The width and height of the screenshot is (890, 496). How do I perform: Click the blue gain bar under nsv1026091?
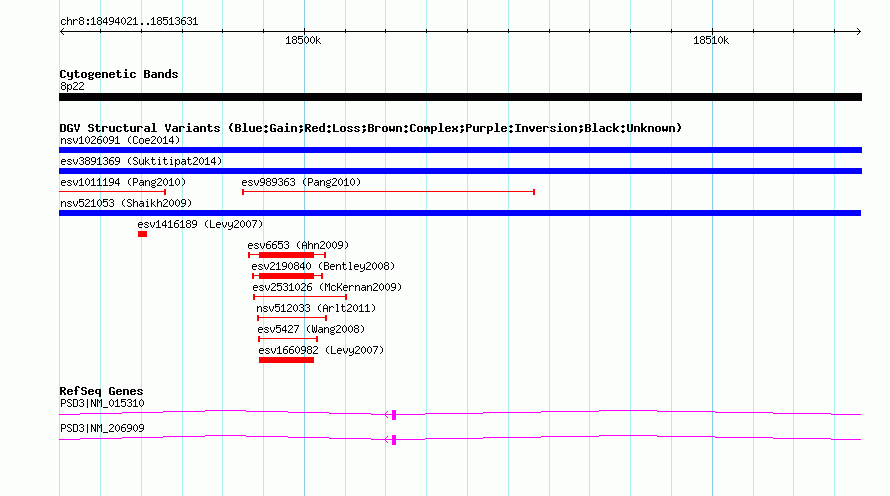tap(460, 150)
